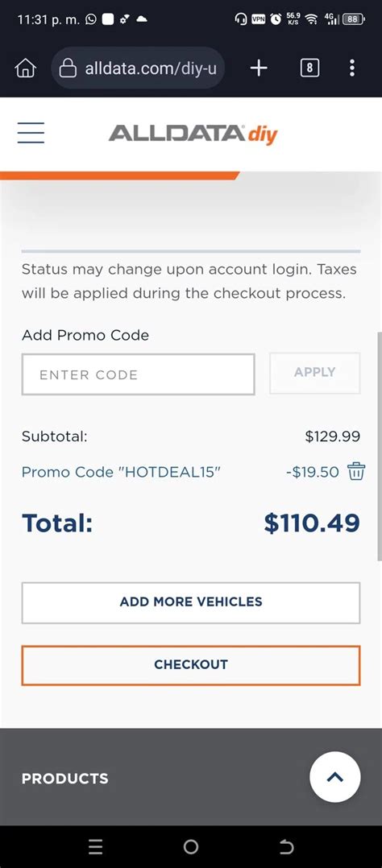Click the page scrollbar on right edge

(x=379, y=446)
